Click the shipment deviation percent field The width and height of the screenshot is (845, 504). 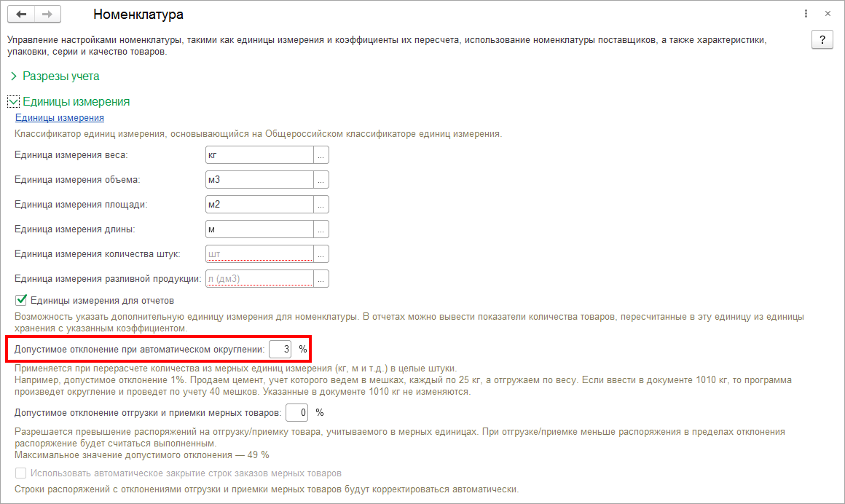pyautogui.click(x=297, y=413)
